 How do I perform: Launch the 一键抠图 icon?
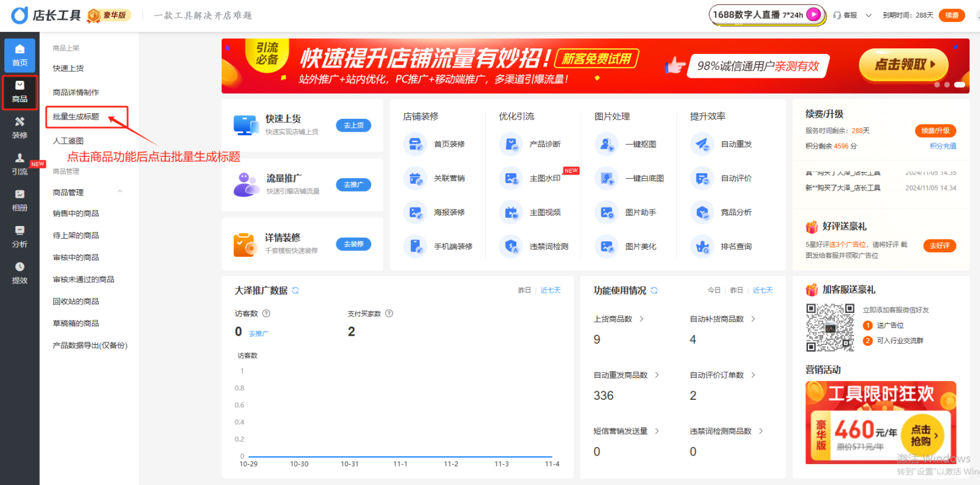(x=606, y=144)
